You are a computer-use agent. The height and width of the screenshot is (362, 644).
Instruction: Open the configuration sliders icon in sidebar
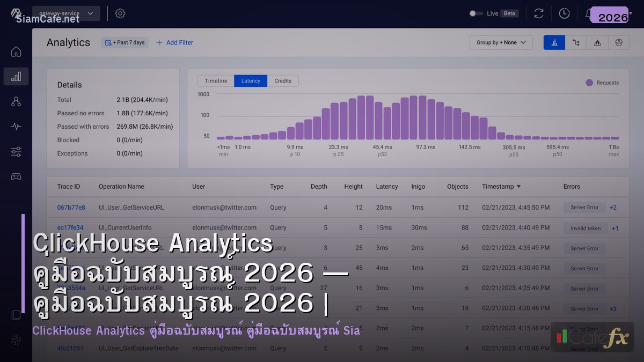[16, 152]
